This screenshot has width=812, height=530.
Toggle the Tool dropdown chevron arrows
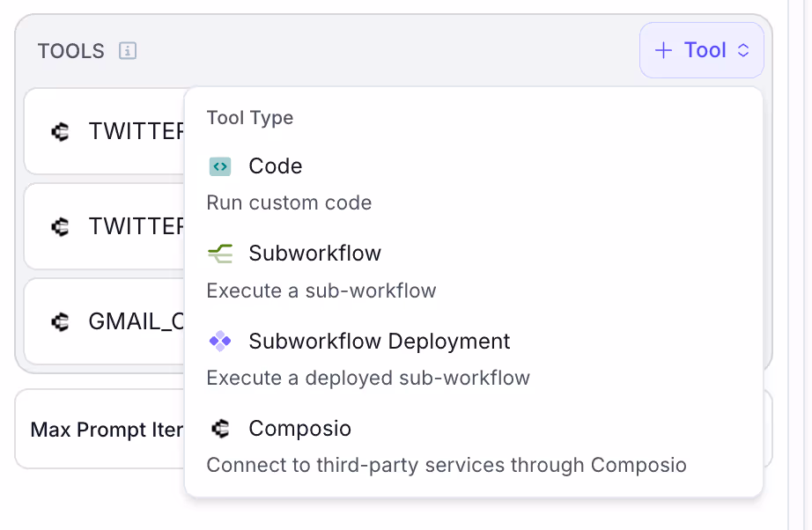point(743,50)
